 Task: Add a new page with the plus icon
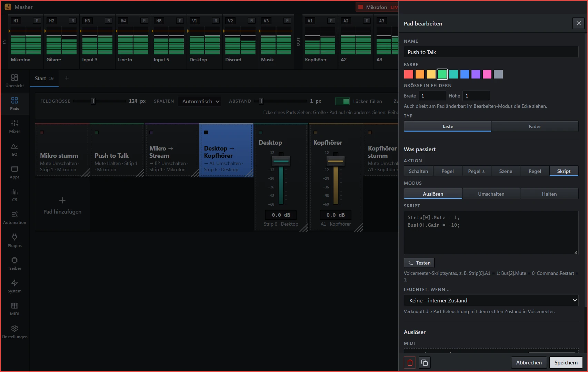click(67, 78)
